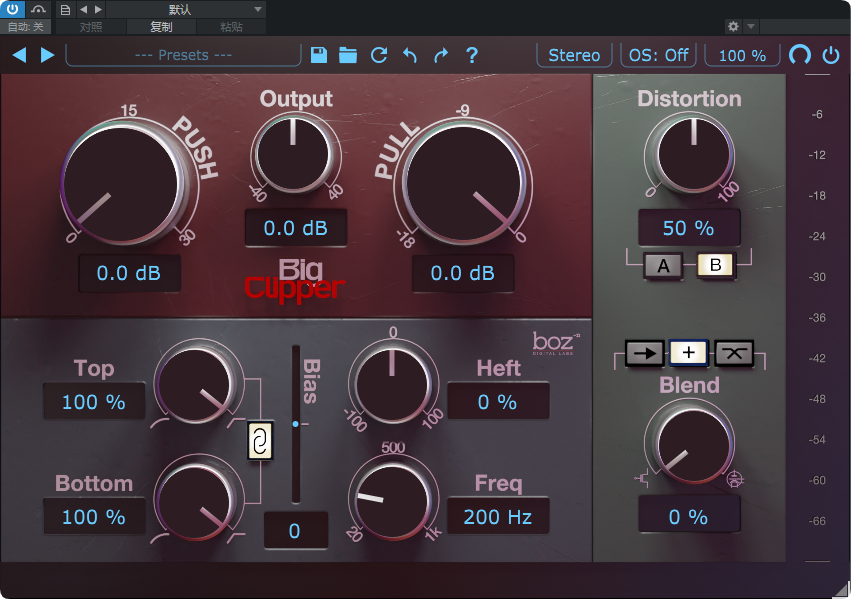
Task: Open the OS: Off oversampling selector
Action: click(658, 55)
